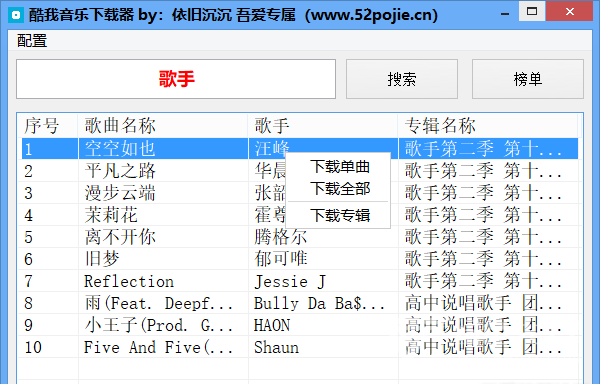600x384 pixels.
Task: Choose 下载专辑 from context menu
Action: (x=340, y=215)
